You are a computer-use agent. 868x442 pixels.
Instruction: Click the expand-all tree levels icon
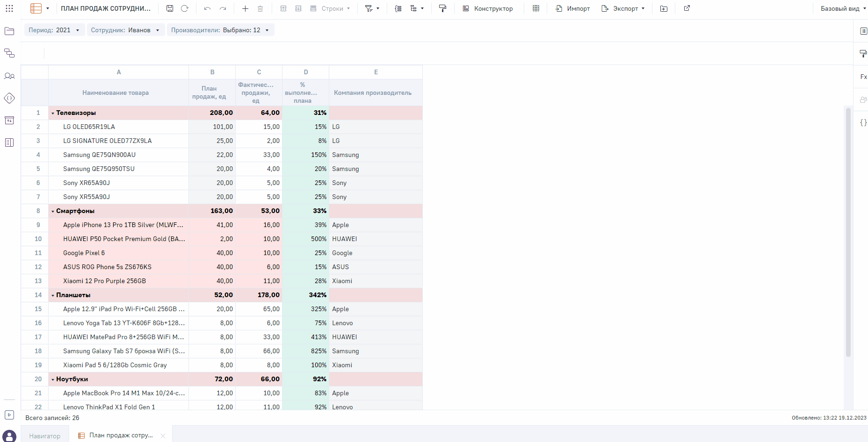(398, 8)
